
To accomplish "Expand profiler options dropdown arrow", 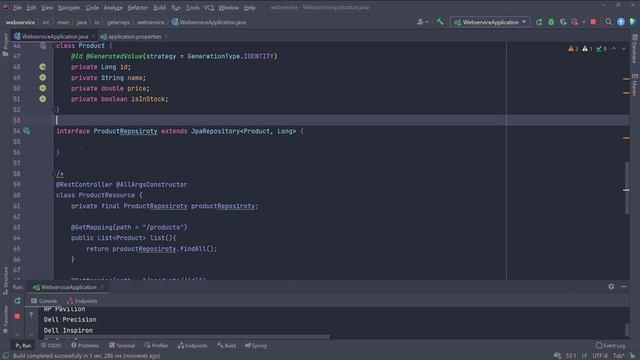I will (584, 22).
